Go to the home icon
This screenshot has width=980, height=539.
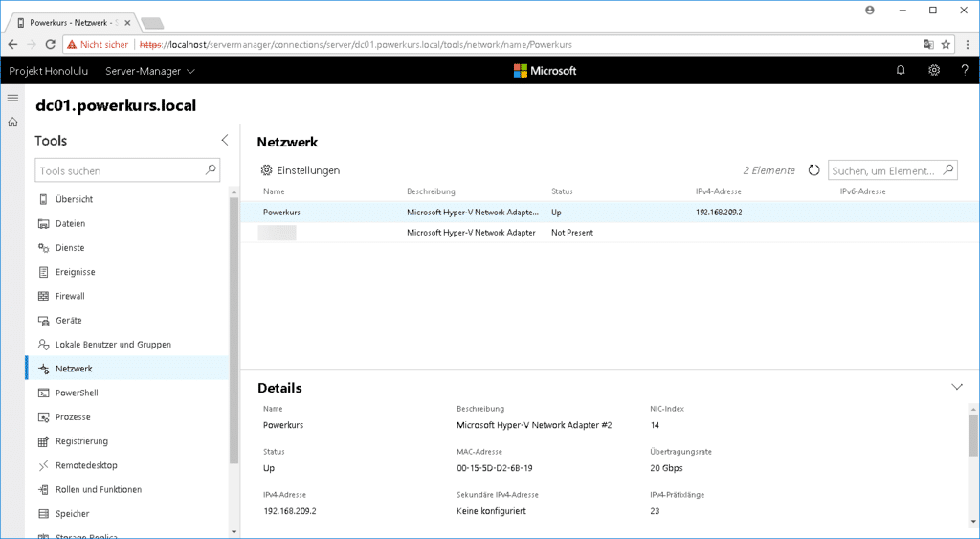point(12,123)
